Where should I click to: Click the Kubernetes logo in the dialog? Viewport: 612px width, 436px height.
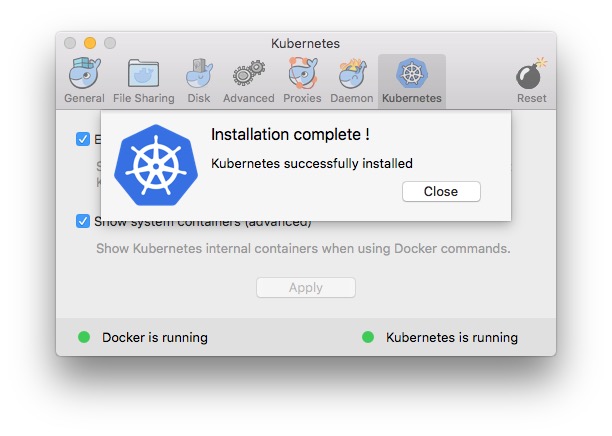click(x=155, y=166)
